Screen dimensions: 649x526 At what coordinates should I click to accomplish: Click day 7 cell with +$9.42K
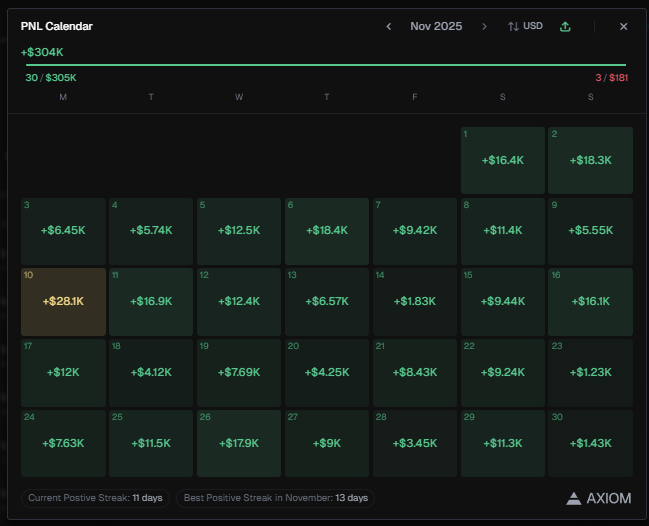415,231
